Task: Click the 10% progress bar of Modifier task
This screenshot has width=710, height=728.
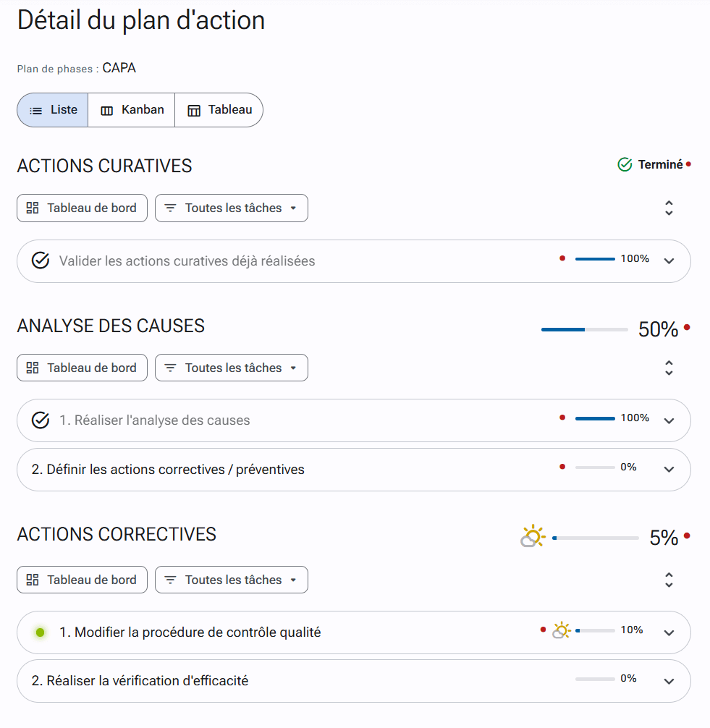Action: click(x=595, y=630)
